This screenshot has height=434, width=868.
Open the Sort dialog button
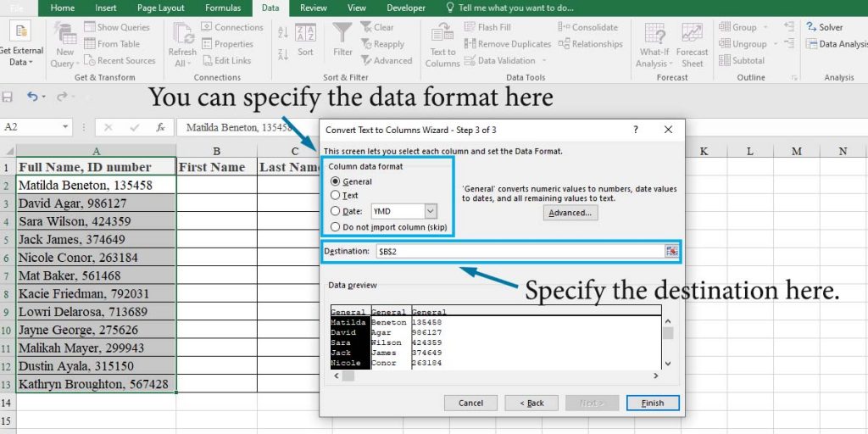[305, 39]
